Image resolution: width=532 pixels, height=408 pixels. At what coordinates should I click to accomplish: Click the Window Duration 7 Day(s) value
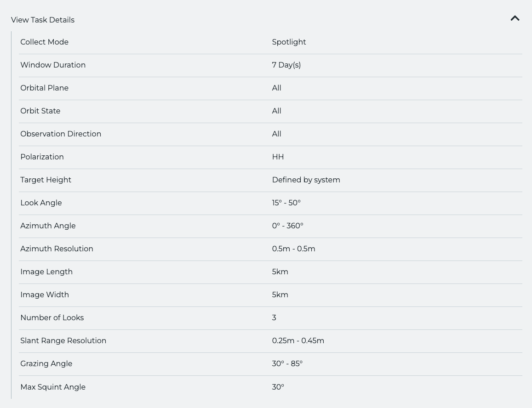tap(286, 65)
